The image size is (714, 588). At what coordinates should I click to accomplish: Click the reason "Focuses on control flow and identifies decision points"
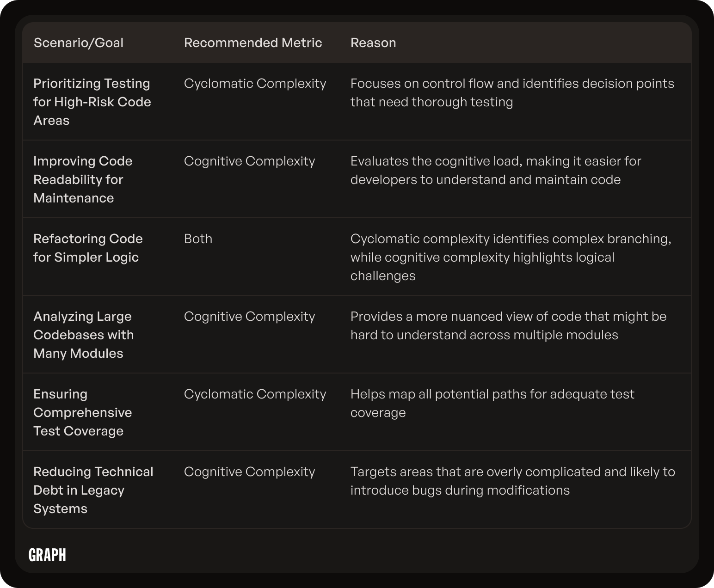[512, 92]
